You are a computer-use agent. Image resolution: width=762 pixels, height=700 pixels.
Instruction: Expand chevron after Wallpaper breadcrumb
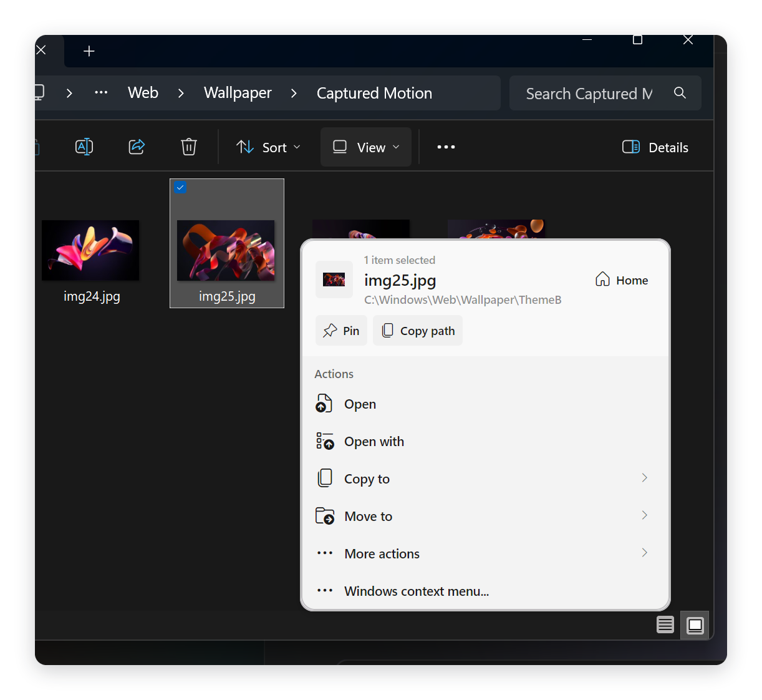tap(294, 93)
